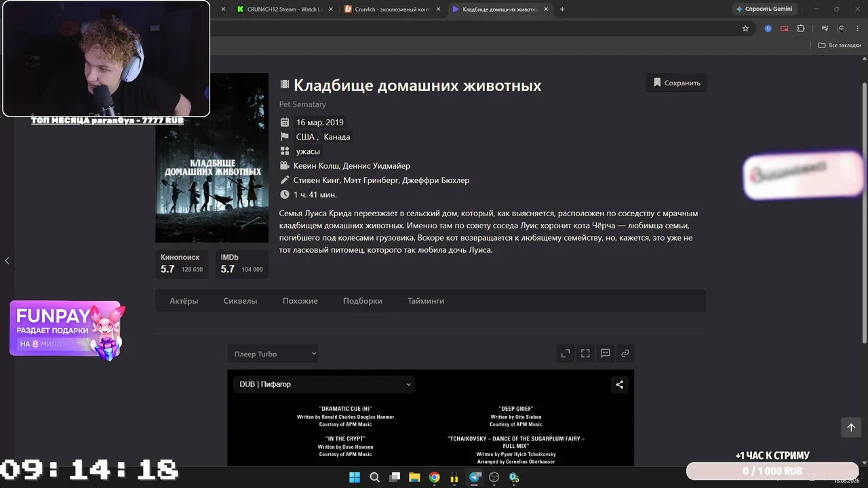This screenshot has width=868, height=488.
Task: Click the release date 16 мар. 2019
Action: click(320, 123)
